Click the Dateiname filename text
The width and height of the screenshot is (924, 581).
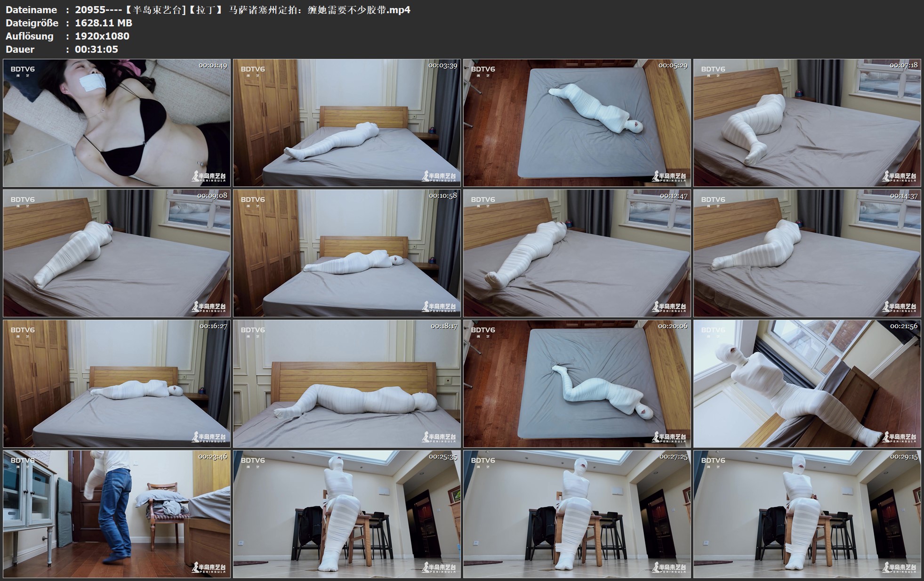tap(242, 10)
